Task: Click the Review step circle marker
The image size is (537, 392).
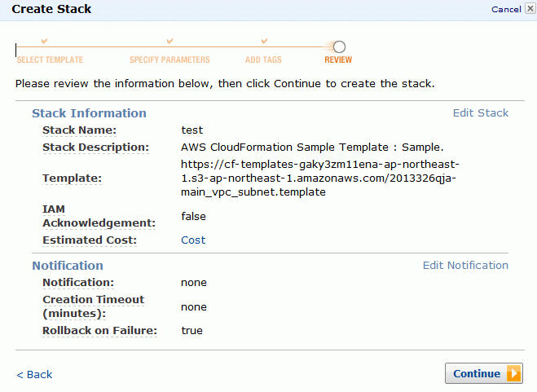Action: pyautogui.click(x=339, y=47)
